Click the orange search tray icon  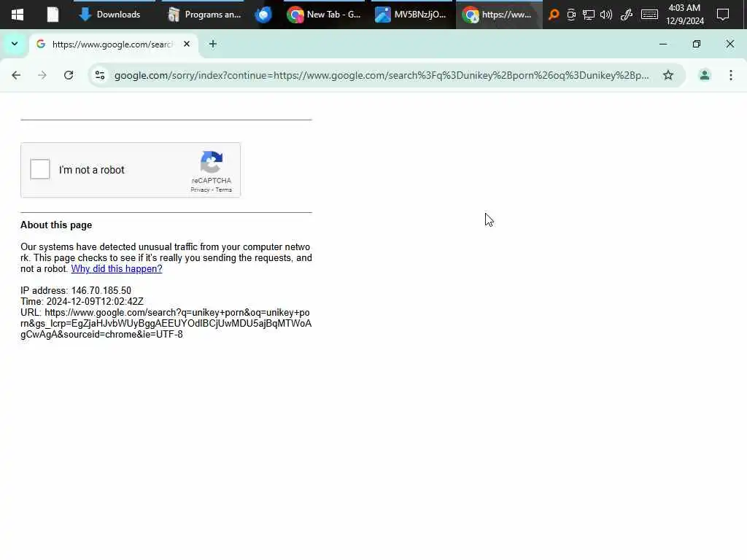[554, 15]
